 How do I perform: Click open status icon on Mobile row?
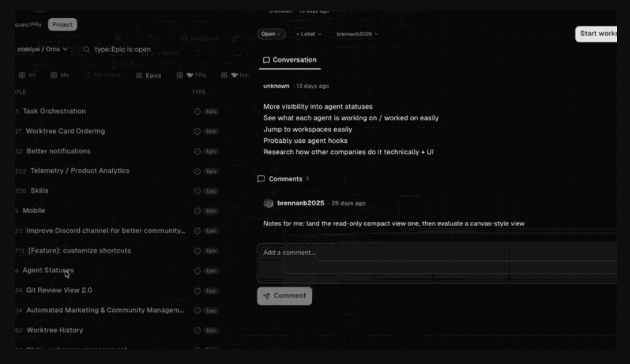197,211
